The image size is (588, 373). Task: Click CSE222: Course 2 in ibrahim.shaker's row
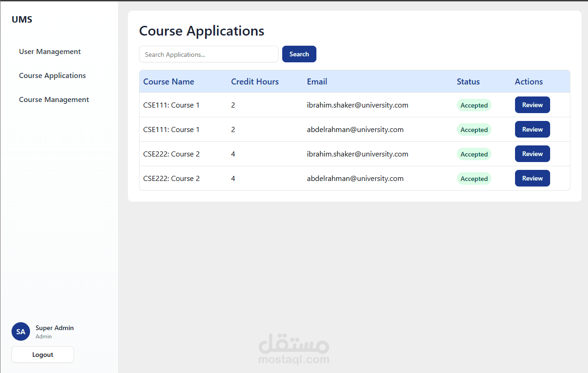pos(171,154)
